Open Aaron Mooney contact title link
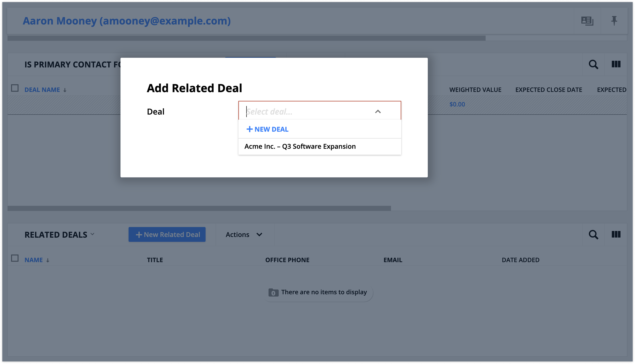The height and width of the screenshot is (364, 635). 127,21
